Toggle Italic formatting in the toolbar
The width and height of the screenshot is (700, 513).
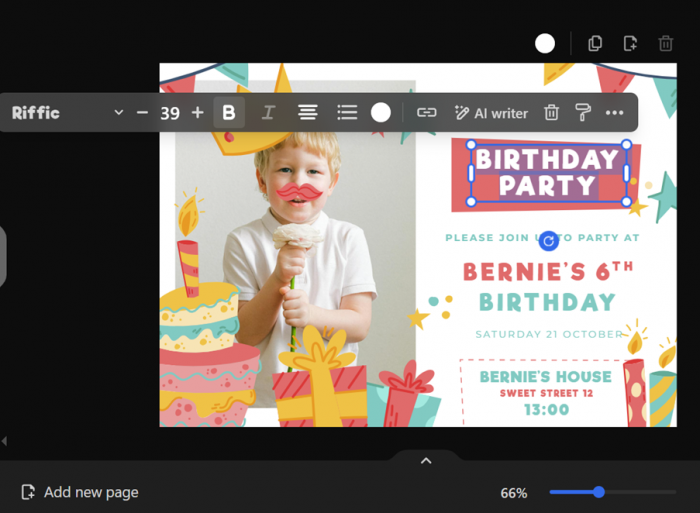268,113
